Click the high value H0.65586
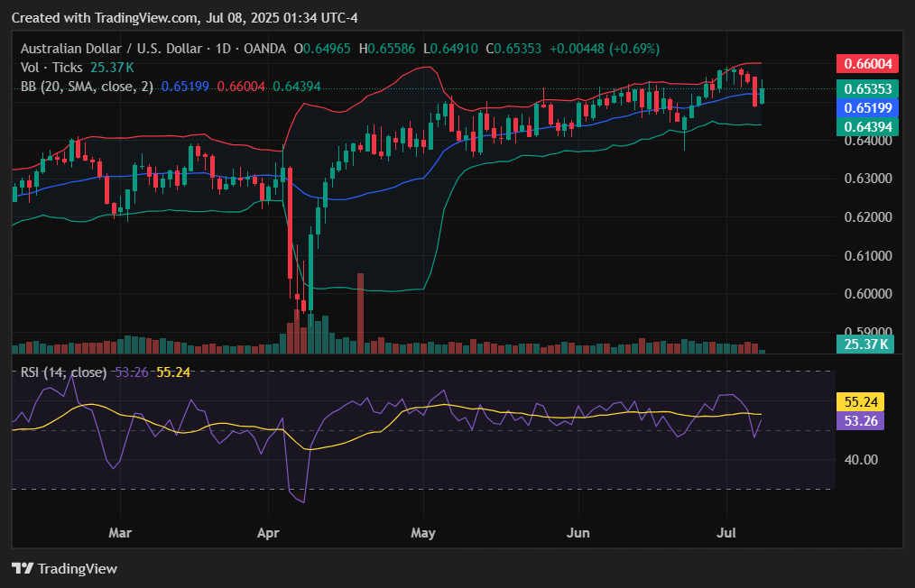The image size is (915, 588). [387, 49]
